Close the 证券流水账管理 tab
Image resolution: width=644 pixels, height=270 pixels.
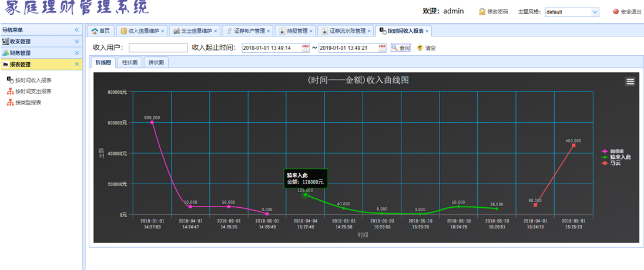click(369, 31)
